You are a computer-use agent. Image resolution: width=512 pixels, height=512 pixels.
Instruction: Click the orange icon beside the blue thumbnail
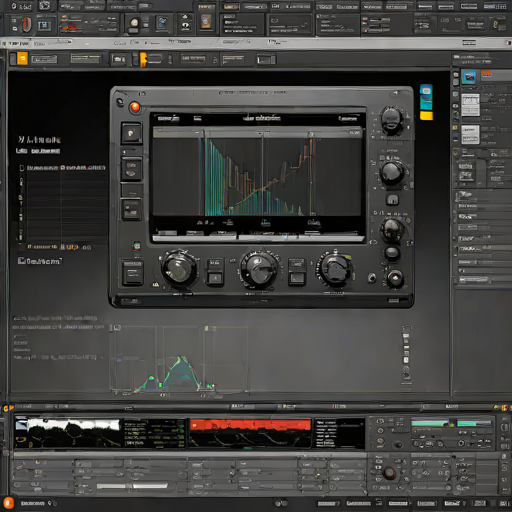coord(486,74)
